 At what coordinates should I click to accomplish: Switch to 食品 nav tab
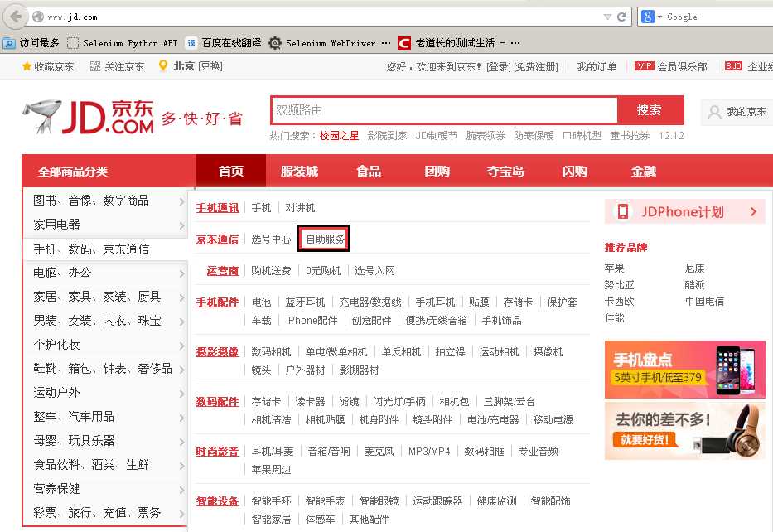[x=368, y=171]
